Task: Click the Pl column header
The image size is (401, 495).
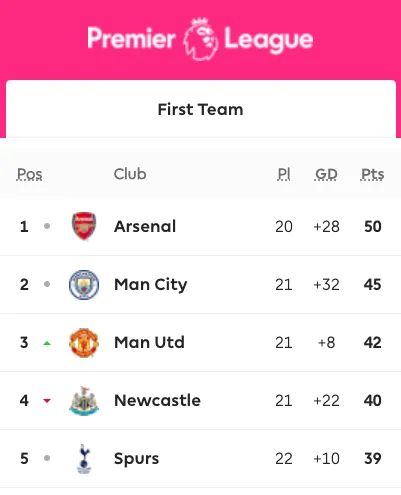Action: click(284, 174)
